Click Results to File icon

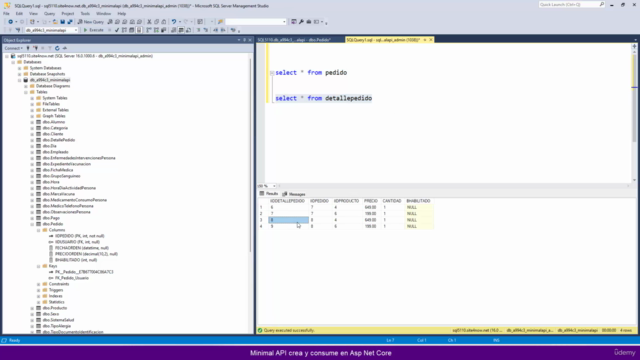189,30
